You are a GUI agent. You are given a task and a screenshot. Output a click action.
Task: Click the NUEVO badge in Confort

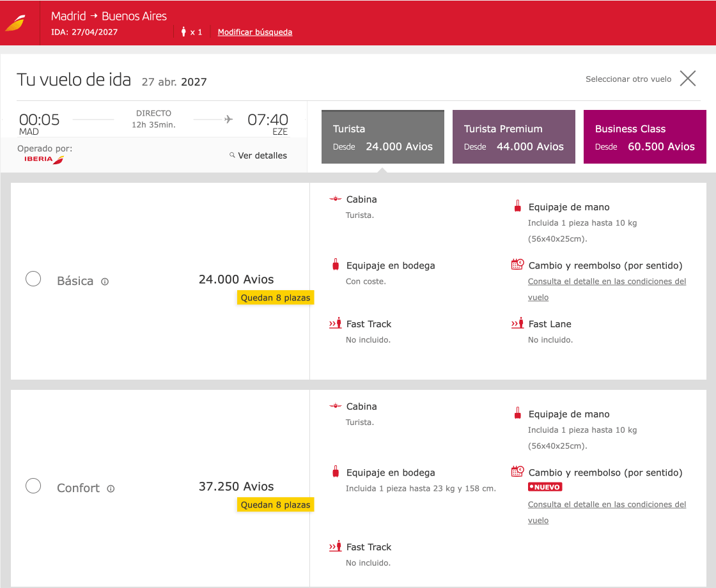point(545,487)
